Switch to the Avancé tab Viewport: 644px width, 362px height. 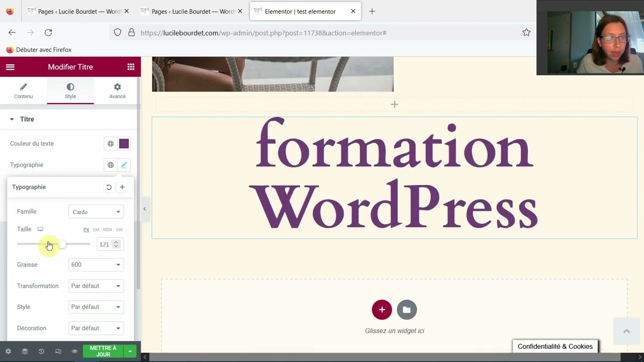pyautogui.click(x=117, y=91)
